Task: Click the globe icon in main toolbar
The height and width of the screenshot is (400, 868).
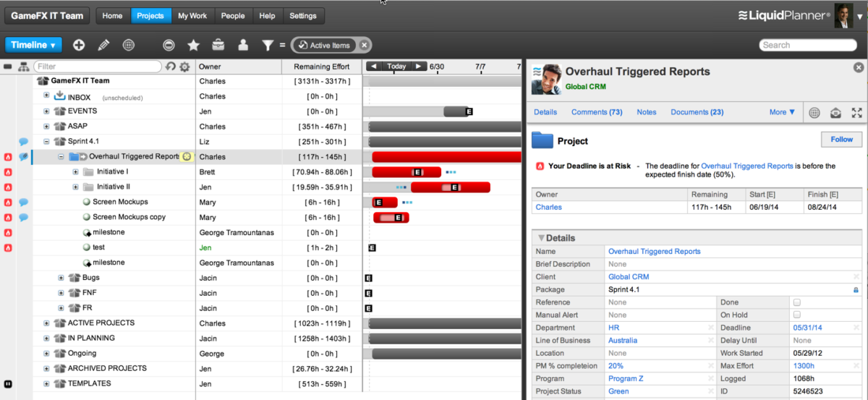Action: [x=129, y=45]
